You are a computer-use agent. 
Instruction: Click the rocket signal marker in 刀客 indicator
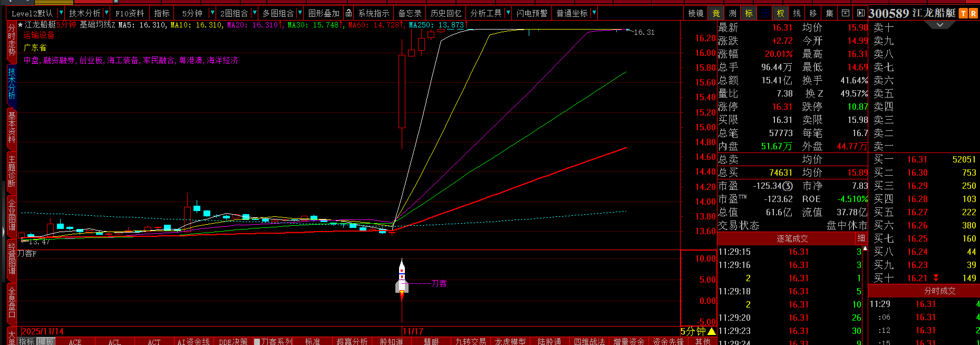click(402, 277)
